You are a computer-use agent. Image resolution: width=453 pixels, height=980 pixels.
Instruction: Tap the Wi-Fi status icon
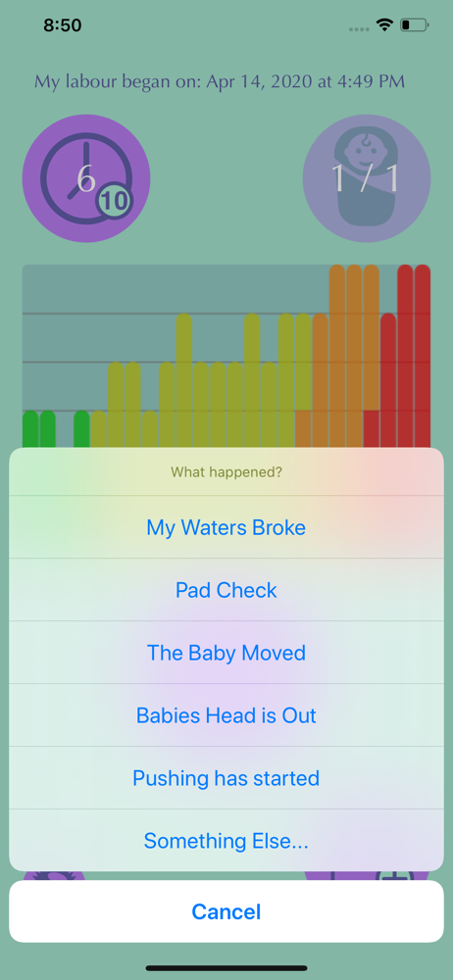(x=383, y=25)
